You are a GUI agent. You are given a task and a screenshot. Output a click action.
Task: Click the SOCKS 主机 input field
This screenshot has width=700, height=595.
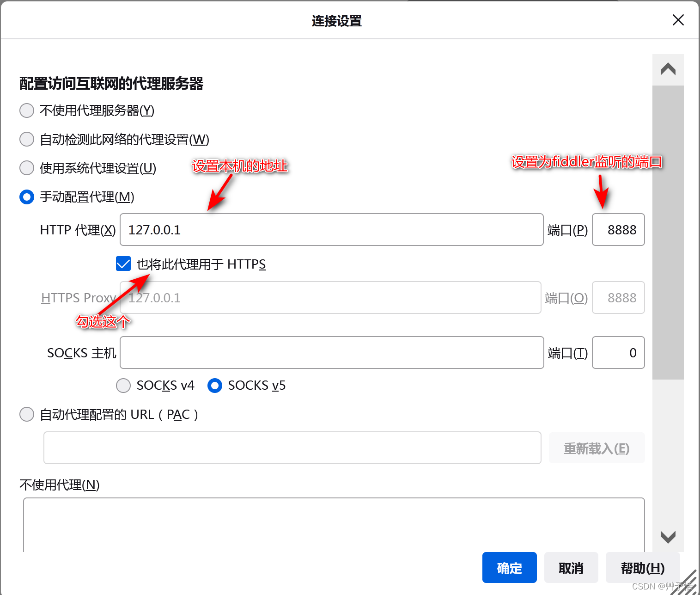(332, 353)
